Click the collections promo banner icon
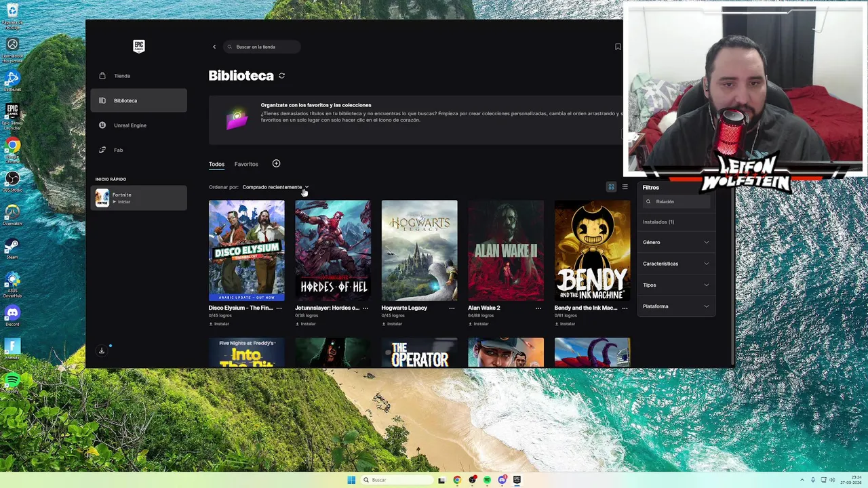The image size is (868, 488). point(237,119)
